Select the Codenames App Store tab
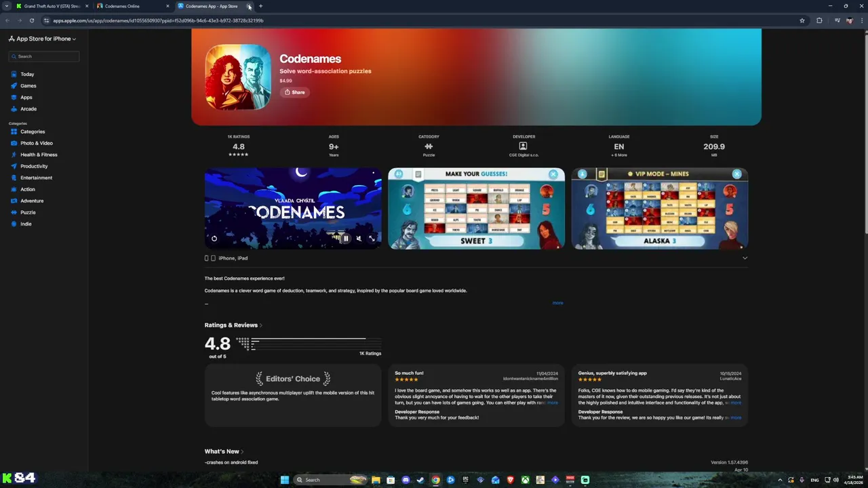This screenshot has height=488, width=868. point(212,6)
